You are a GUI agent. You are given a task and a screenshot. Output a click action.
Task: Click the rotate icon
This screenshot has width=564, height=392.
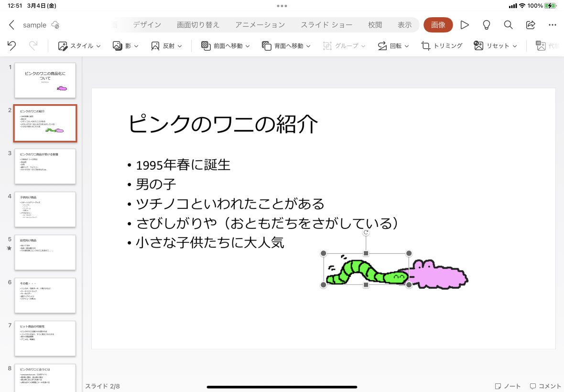[x=382, y=46]
